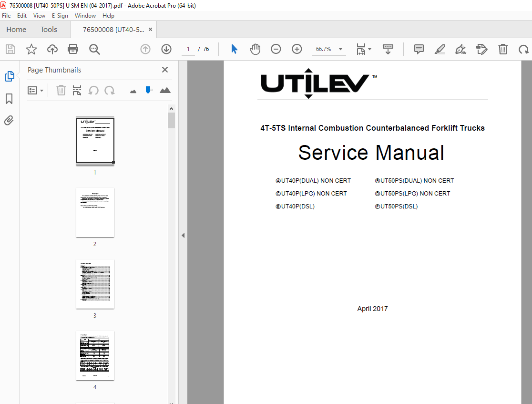Open the Help menu

tap(108, 16)
